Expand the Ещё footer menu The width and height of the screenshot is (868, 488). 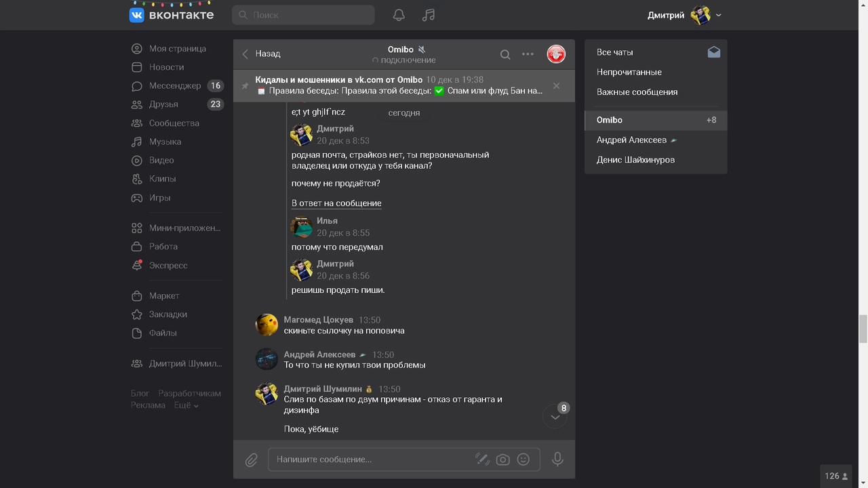point(186,405)
